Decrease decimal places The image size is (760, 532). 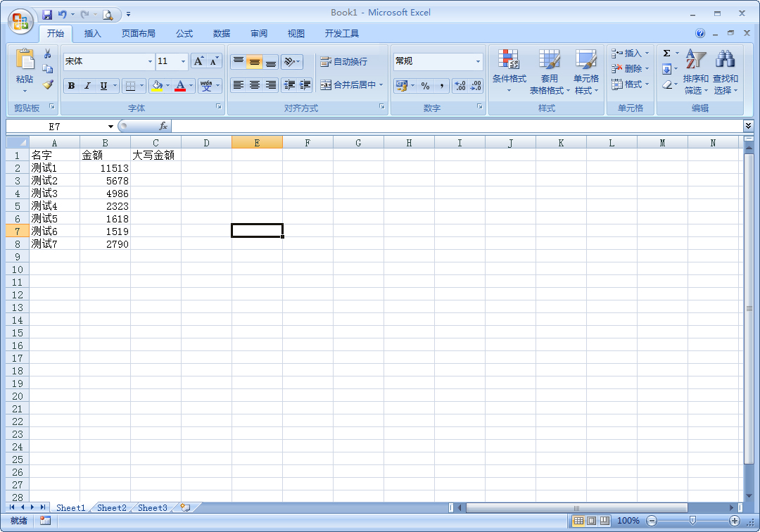click(x=476, y=86)
